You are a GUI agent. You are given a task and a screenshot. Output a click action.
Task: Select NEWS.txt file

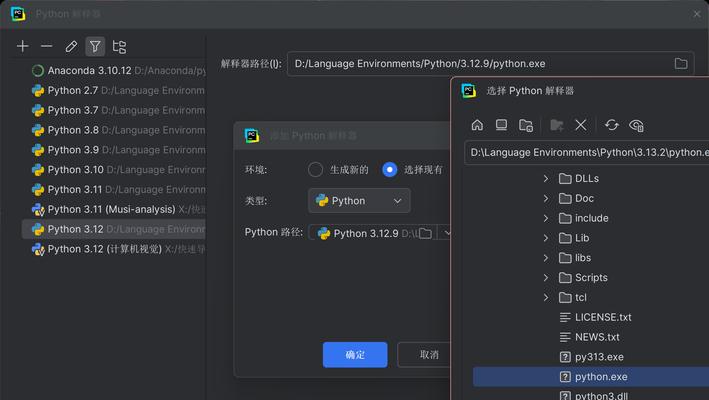591,337
